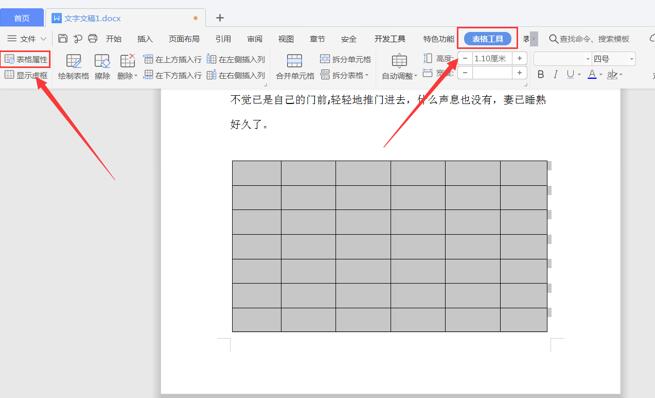655x398 pixels.
Task: Switch to the 引用 tab
Action: (x=223, y=39)
